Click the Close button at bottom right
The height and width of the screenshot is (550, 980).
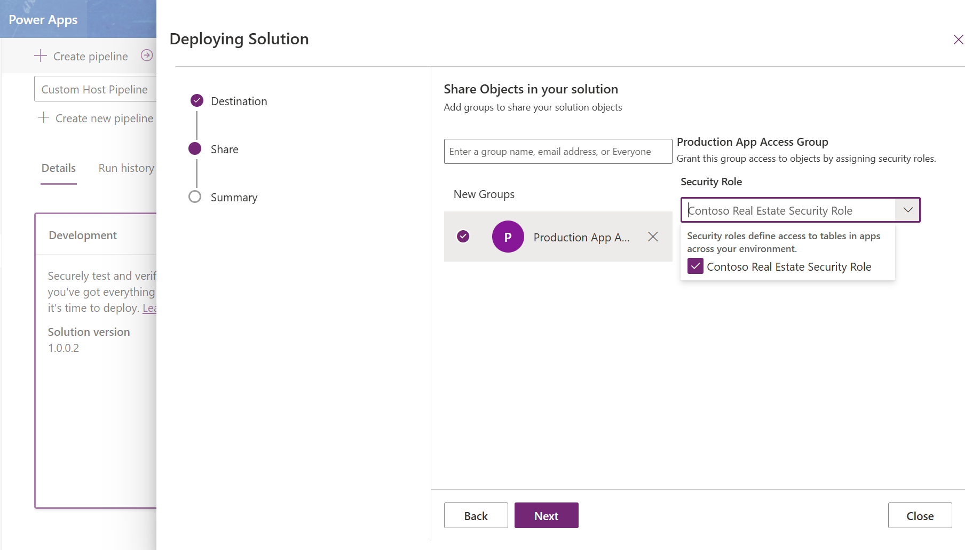pyautogui.click(x=920, y=516)
